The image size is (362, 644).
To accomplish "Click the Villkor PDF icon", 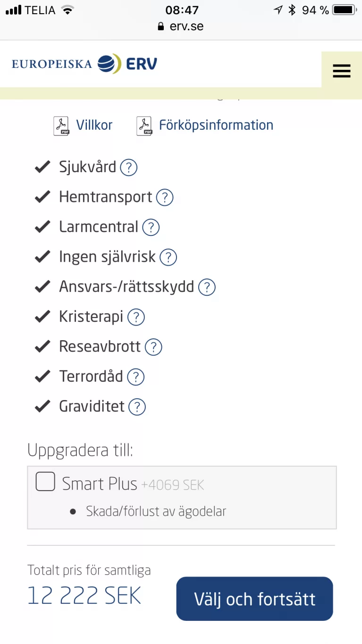I will 61,126.
